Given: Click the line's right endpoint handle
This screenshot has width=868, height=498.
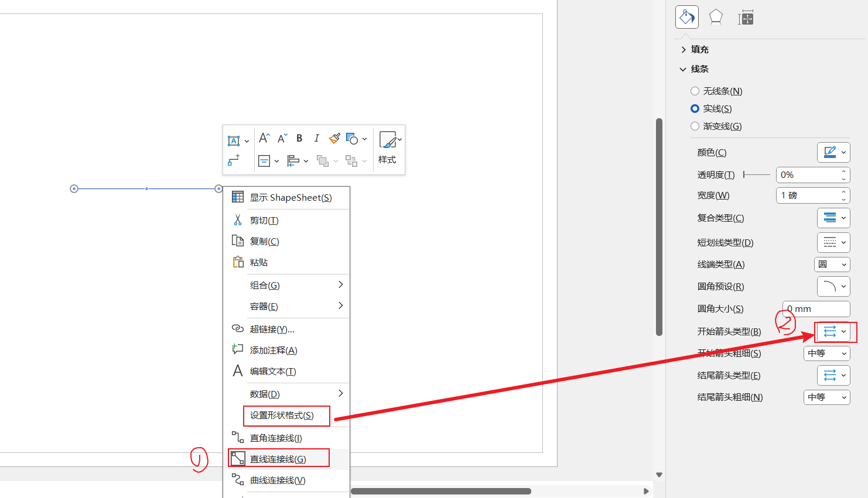Looking at the screenshot, I should click(218, 188).
